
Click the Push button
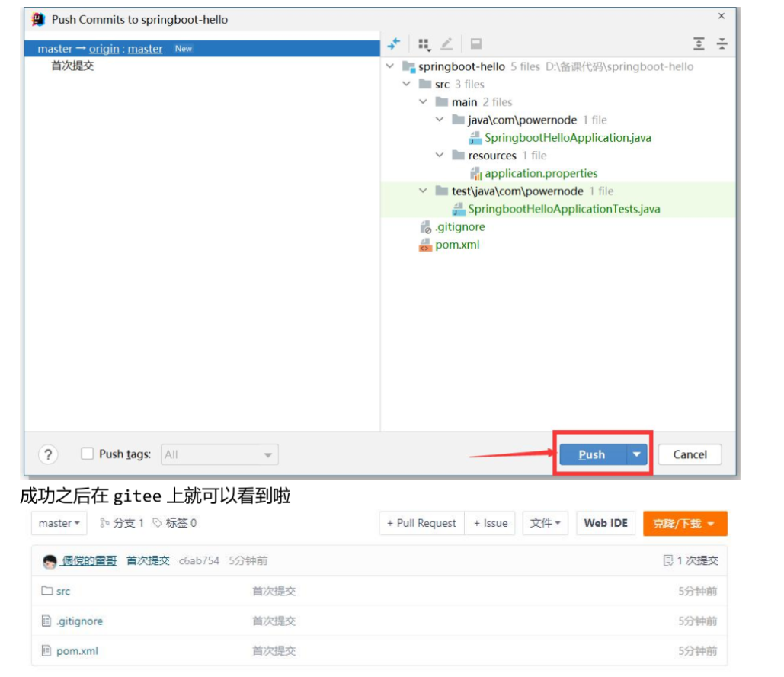coord(593,454)
